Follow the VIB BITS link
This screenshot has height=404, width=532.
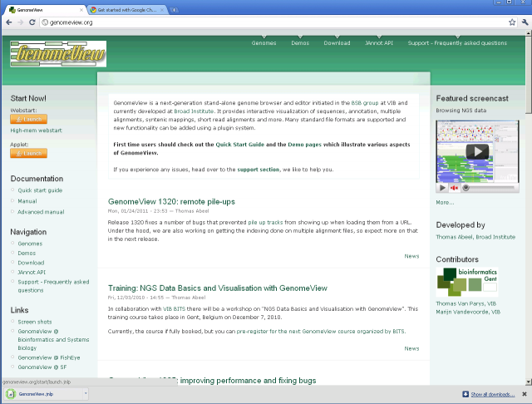(x=174, y=309)
